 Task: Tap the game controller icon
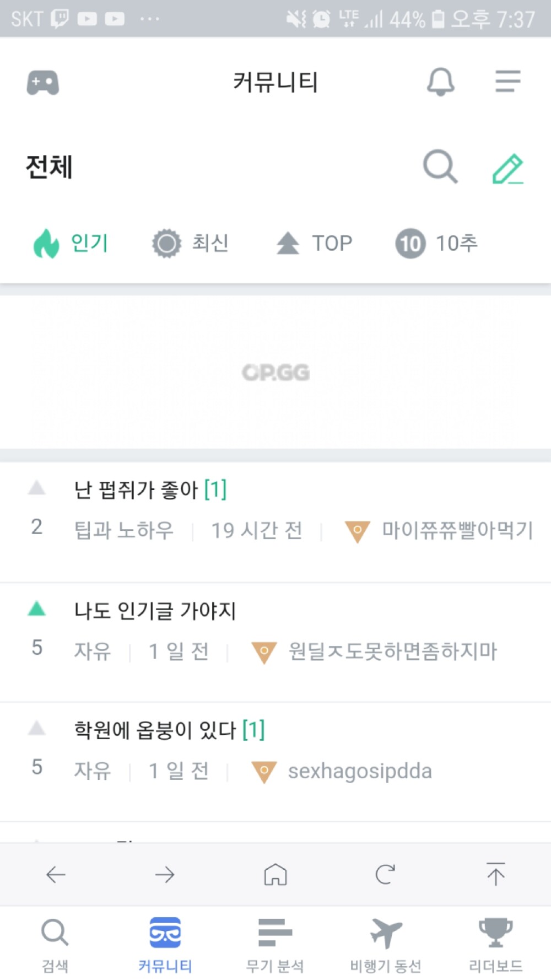[43, 83]
